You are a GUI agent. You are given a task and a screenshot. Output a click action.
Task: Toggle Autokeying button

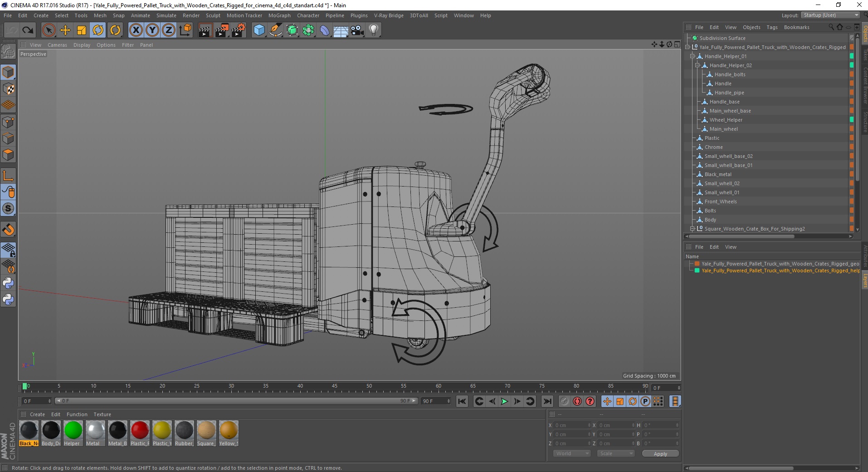tap(577, 401)
